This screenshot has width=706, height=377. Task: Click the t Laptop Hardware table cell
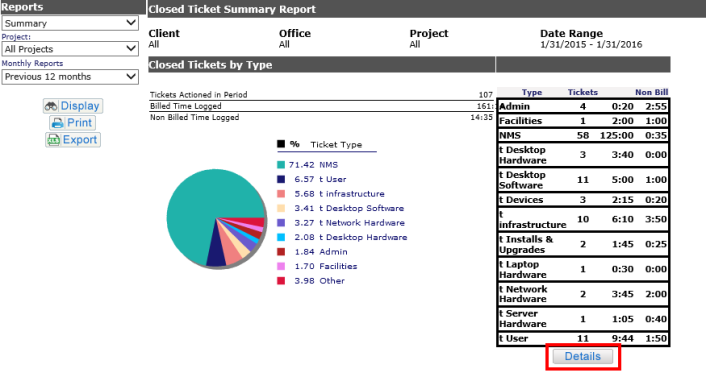tap(522, 269)
